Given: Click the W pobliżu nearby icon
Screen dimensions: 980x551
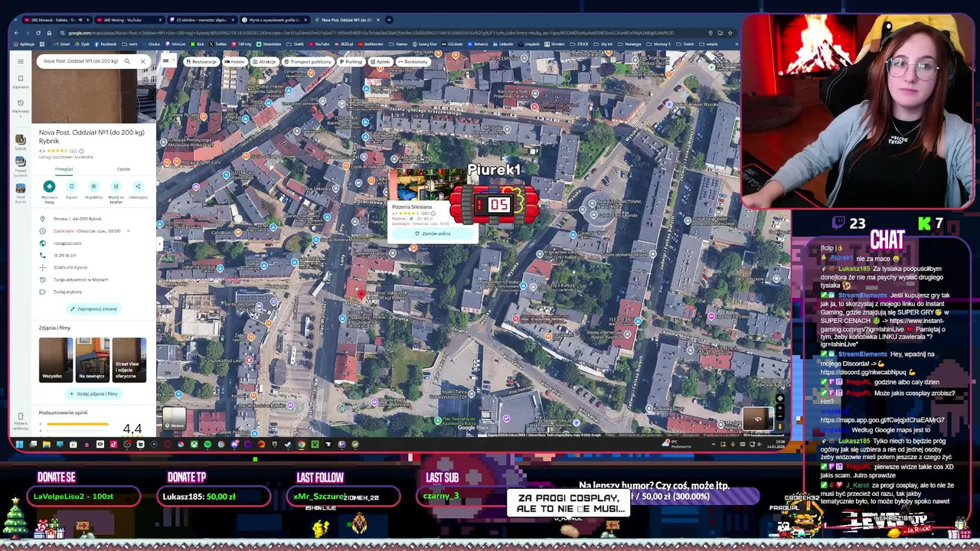Looking at the screenshot, I should (x=93, y=187).
